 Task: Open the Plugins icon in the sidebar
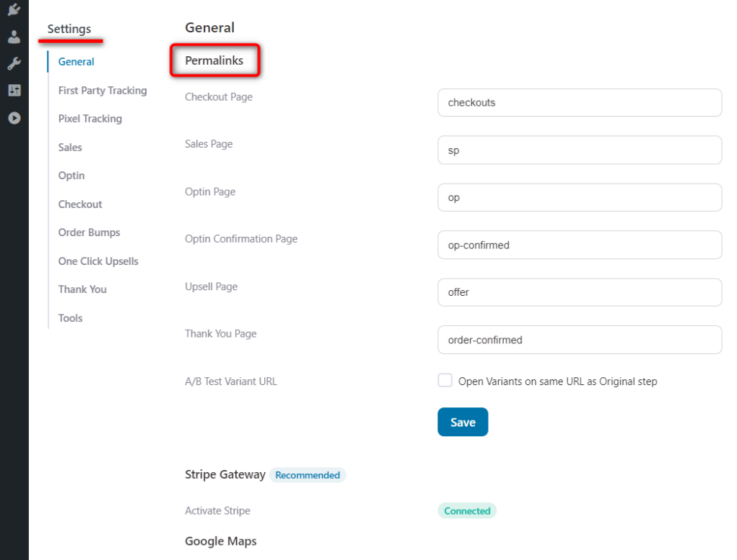coord(14,10)
